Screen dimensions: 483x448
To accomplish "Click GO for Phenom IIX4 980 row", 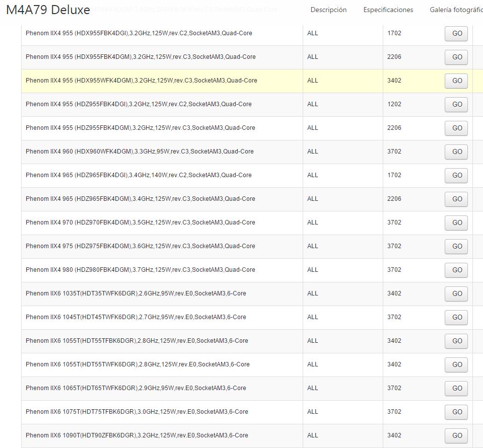I will [x=456, y=270].
